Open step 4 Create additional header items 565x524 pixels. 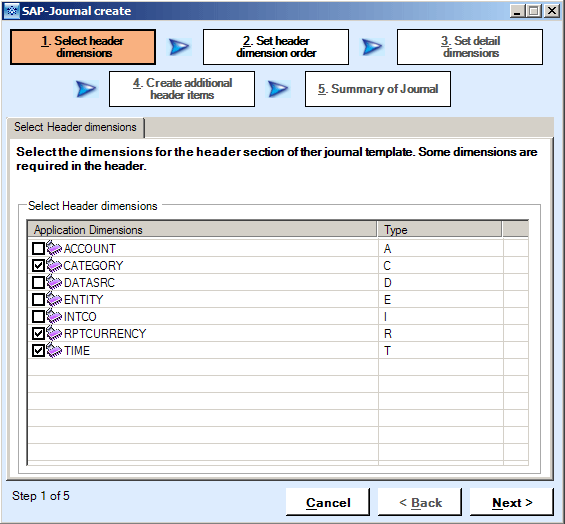click(182, 89)
